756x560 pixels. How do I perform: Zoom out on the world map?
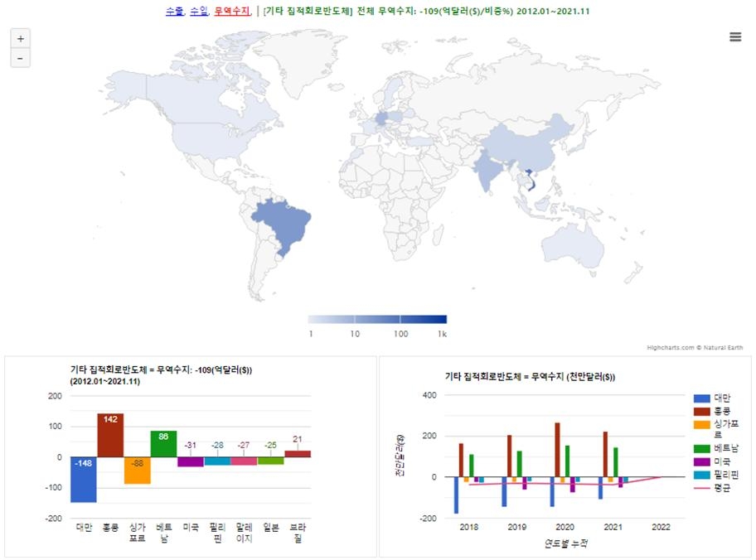click(x=21, y=58)
